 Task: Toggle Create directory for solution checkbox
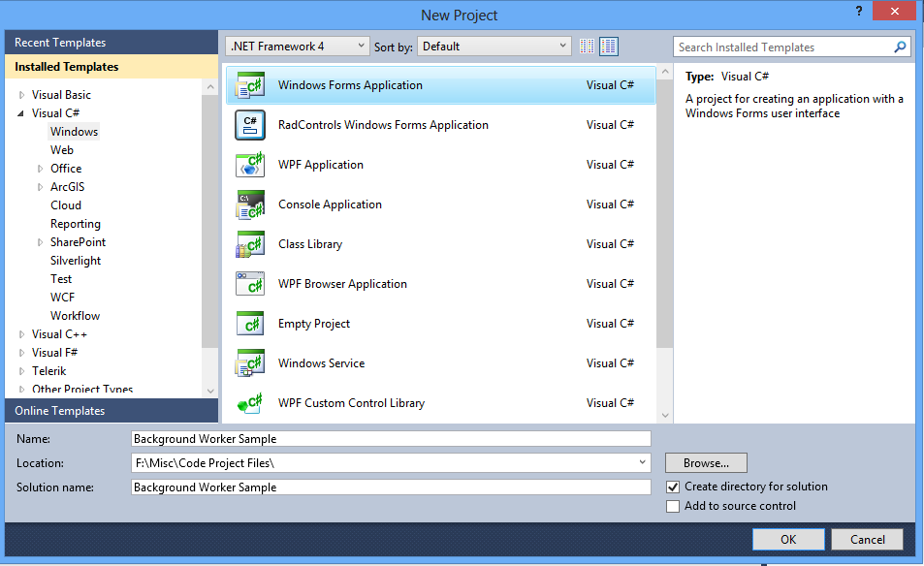coord(673,487)
